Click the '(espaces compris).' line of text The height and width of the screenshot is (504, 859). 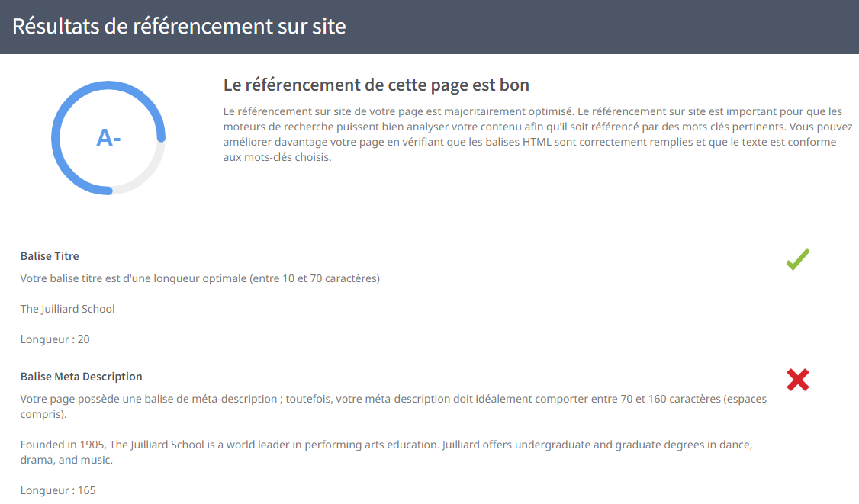coord(43,415)
